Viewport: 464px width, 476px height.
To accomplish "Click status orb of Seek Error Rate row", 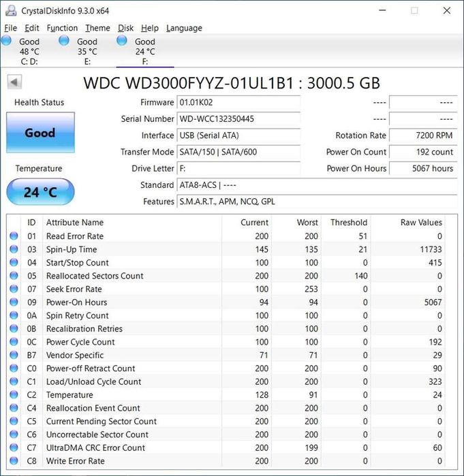I will pyautogui.click(x=14, y=289).
